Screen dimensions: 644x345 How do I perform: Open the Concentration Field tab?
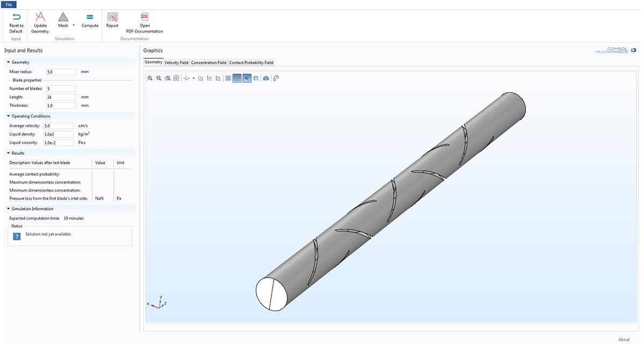pyautogui.click(x=209, y=62)
